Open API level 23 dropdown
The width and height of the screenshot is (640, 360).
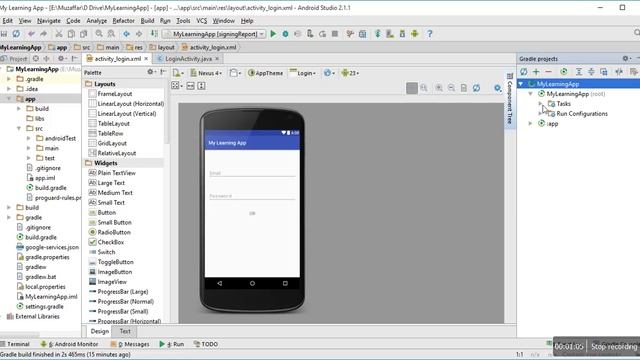[x=350, y=73]
